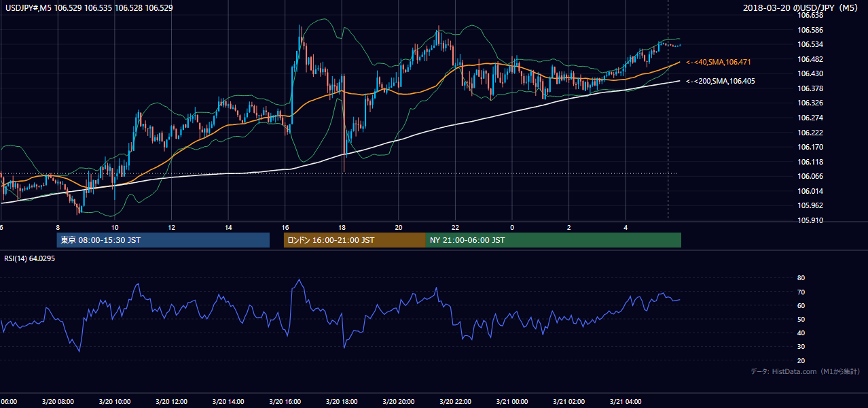Click price axis value 106.586
The height and width of the screenshot is (408, 868).
810,30
